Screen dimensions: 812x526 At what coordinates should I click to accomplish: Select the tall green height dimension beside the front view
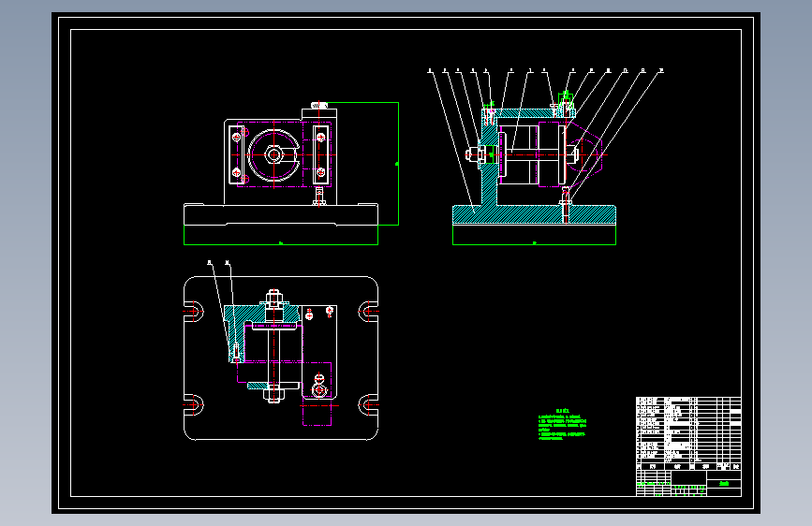398,164
